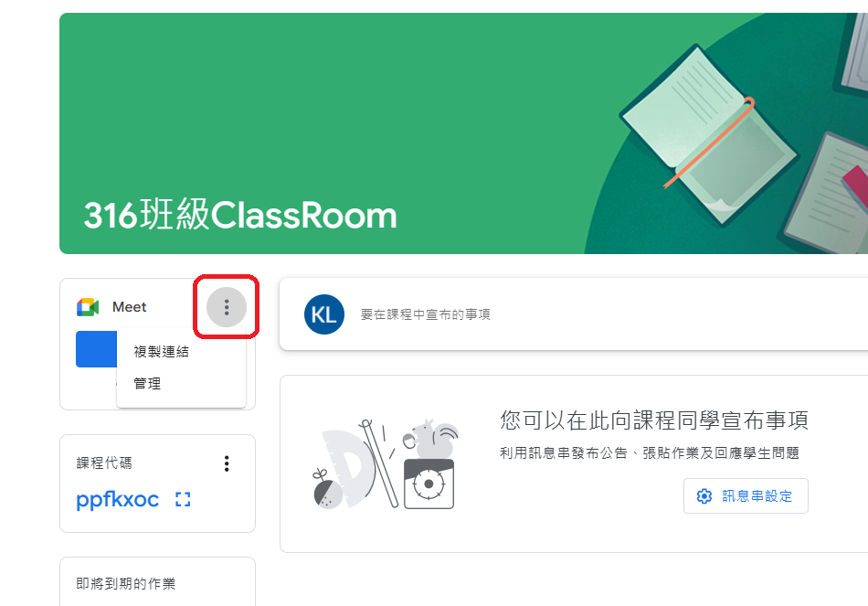Screen dimensions: 868x606
Task: Open the 訊息串設定 stream settings button
Action: click(746, 496)
